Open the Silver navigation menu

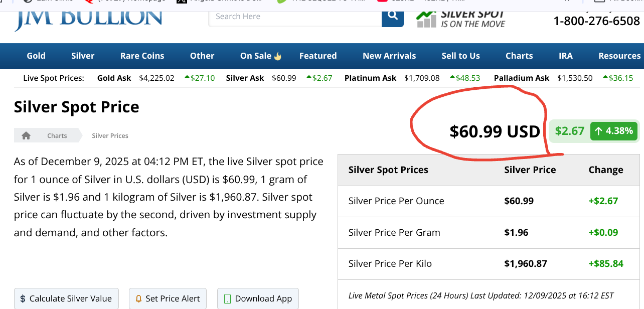(83, 56)
